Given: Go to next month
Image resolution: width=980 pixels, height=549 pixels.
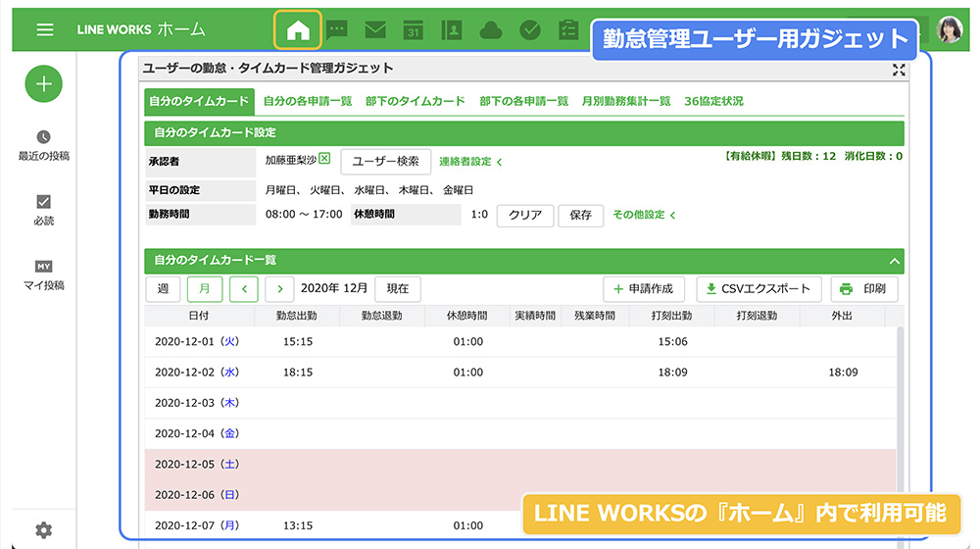Looking at the screenshot, I should [x=279, y=289].
